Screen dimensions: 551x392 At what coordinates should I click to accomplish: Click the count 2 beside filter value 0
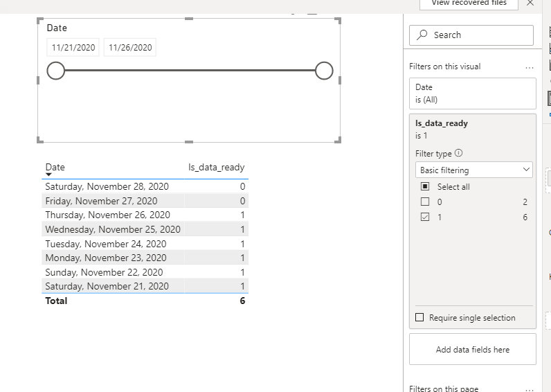pos(525,202)
